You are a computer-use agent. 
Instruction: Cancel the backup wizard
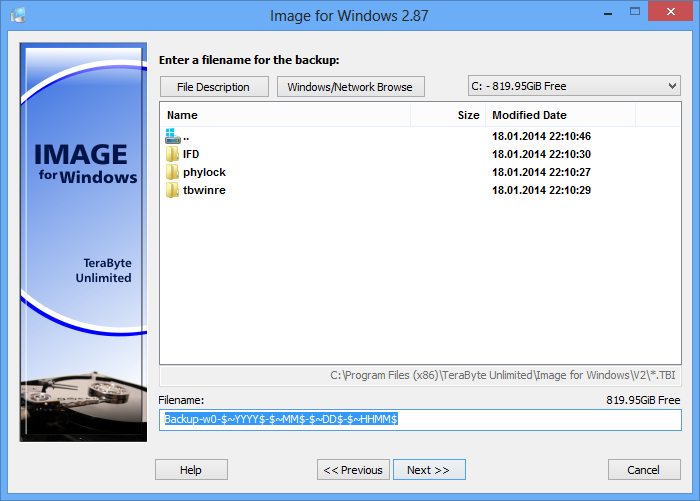[644, 470]
